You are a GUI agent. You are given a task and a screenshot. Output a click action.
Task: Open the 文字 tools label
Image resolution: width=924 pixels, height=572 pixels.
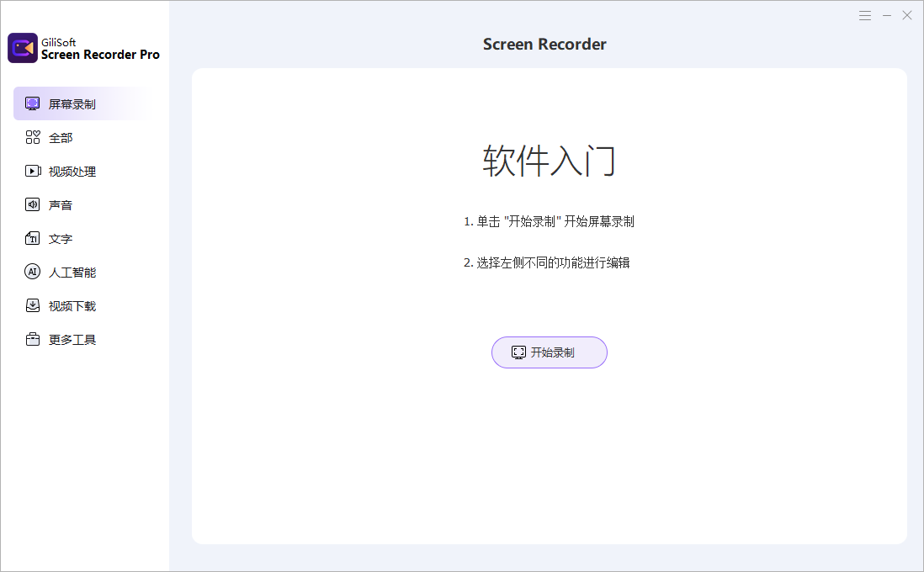click(61, 239)
